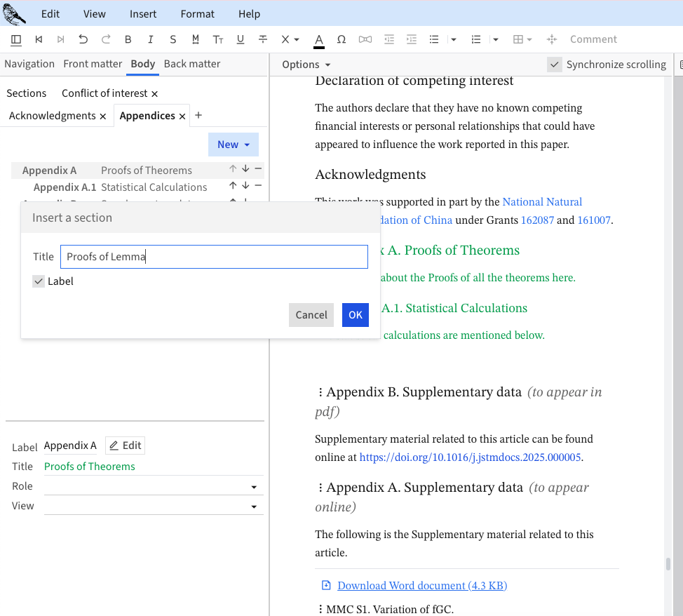The width and height of the screenshot is (683, 616).
Task: Toggle bold formatting in toolbar
Action: [x=128, y=39]
